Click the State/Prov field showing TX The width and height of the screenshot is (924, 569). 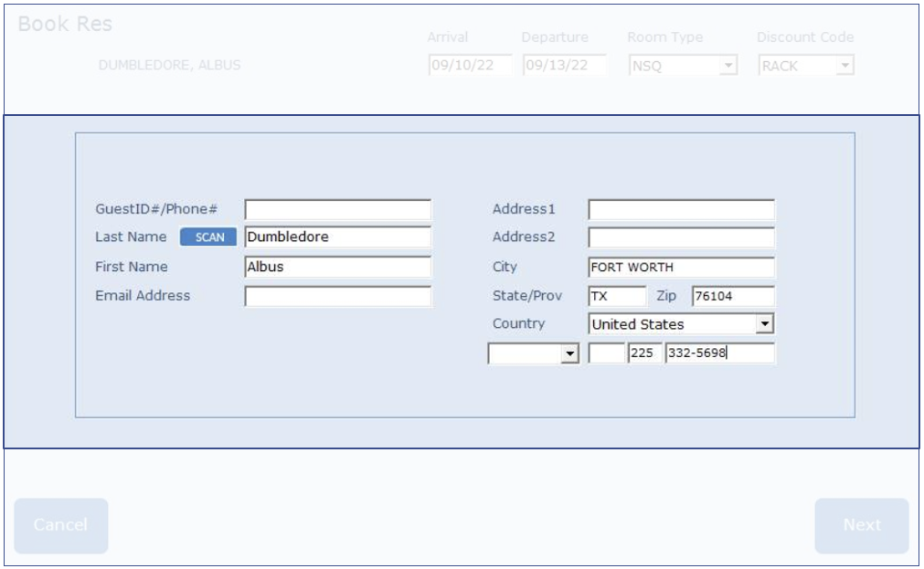(x=616, y=297)
